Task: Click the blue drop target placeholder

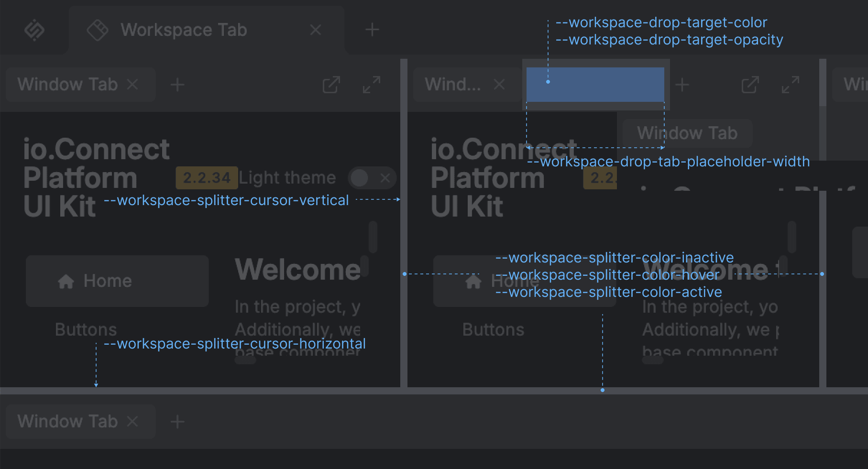Action: click(595, 85)
